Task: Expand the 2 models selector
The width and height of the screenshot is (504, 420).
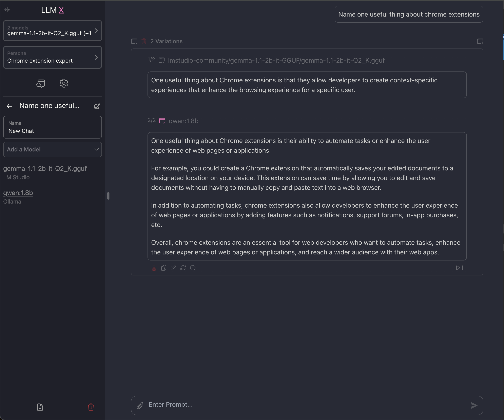Action: point(53,31)
